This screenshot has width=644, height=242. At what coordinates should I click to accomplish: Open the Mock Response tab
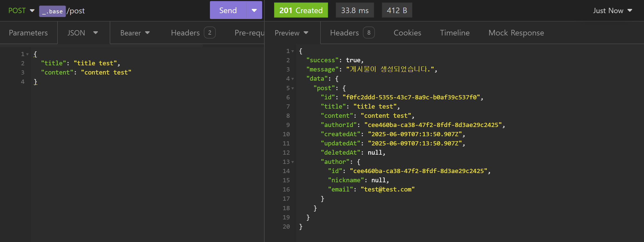pos(516,33)
